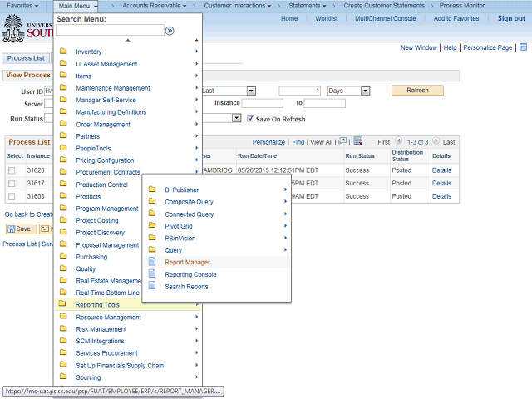Open the Purchasing menu folder
Image resolution: width=532 pixels, height=399 pixels.
[91, 257]
